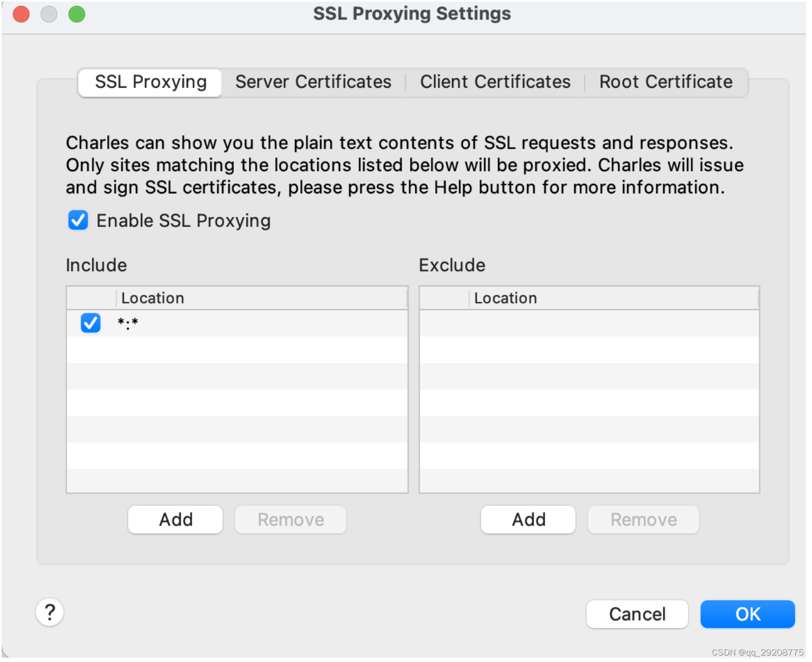Viewport: 812px width, 662px height.
Task: Open the SSL Proxying tab
Action: 150,82
